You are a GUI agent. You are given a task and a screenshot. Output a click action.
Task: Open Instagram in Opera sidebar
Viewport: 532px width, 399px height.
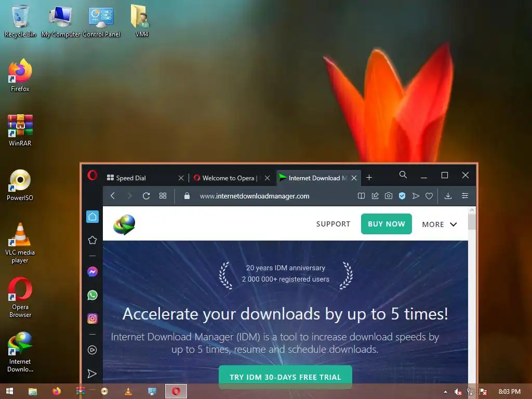click(92, 318)
